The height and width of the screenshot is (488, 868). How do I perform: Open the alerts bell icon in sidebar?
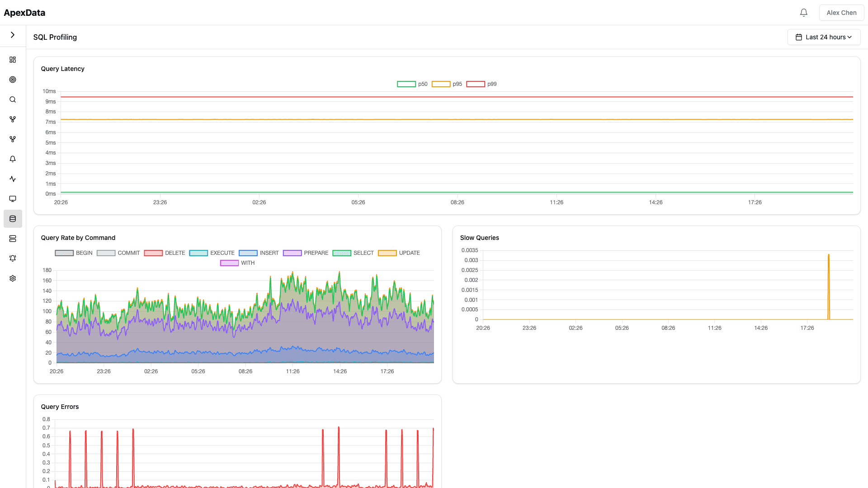[x=13, y=159]
